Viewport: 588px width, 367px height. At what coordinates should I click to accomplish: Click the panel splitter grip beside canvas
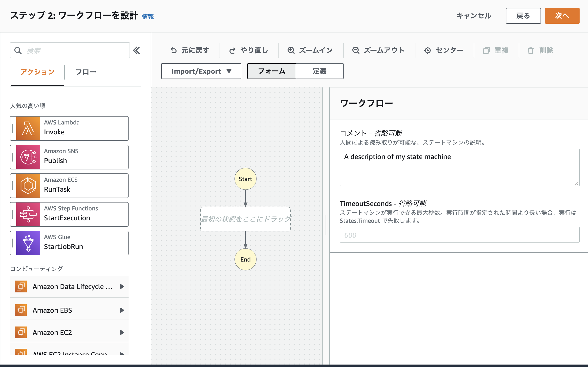(326, 225)
